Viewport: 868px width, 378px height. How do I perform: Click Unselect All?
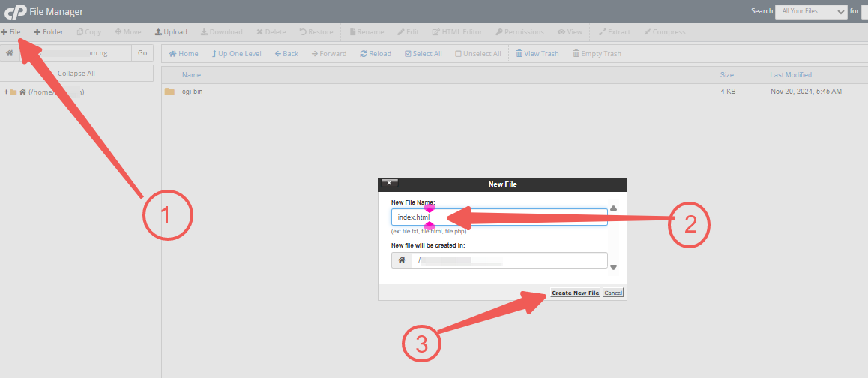click(478, 54)
